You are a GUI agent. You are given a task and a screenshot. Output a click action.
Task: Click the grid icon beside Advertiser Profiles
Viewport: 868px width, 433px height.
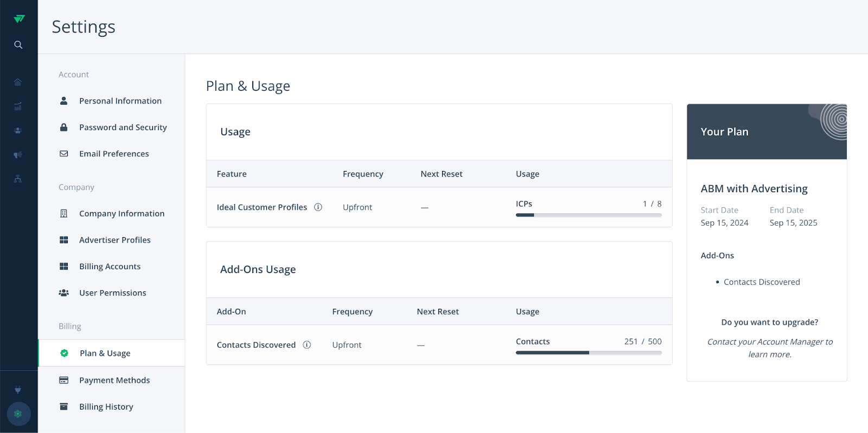coord(63,240)
